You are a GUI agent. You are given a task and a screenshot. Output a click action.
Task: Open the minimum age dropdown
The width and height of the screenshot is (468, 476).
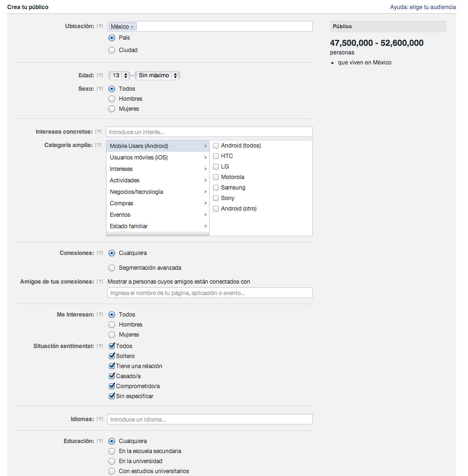tap(119, 75)
